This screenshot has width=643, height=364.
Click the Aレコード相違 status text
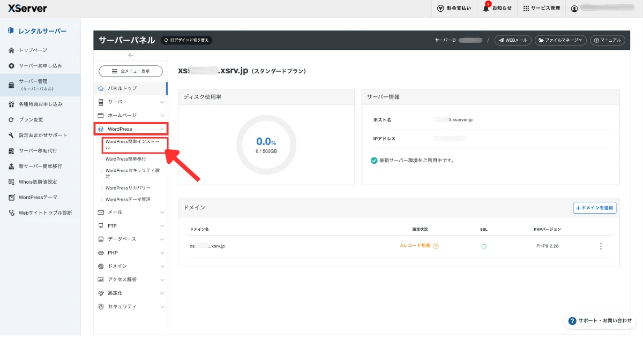click(415, 246)
